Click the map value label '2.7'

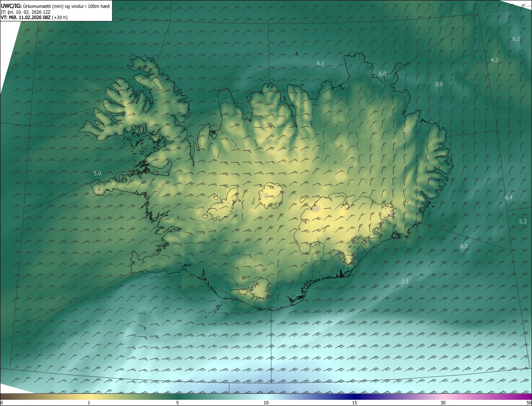click(x=407, y=130)
